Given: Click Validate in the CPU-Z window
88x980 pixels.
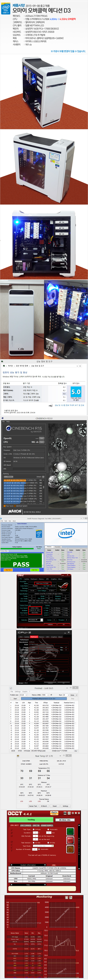Looking at the screenshot, I should [x=50, y=624].
